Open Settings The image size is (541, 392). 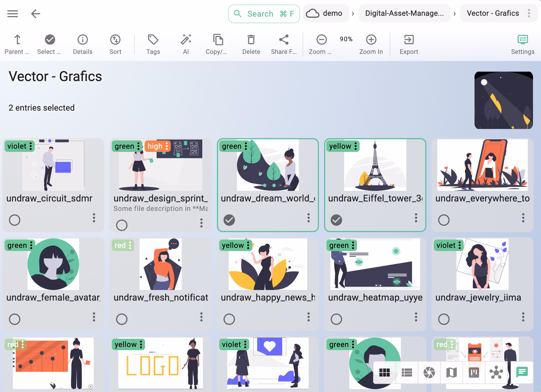tap(523, 44)
